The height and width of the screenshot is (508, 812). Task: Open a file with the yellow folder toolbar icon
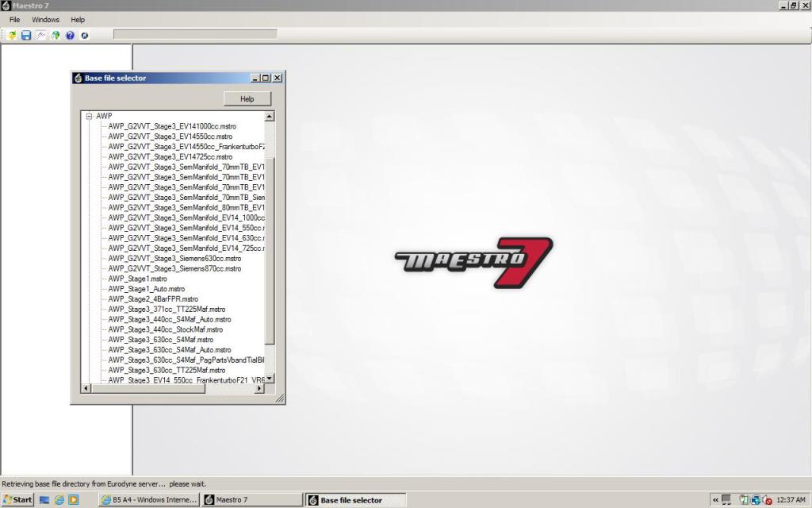tap(11, 35)
